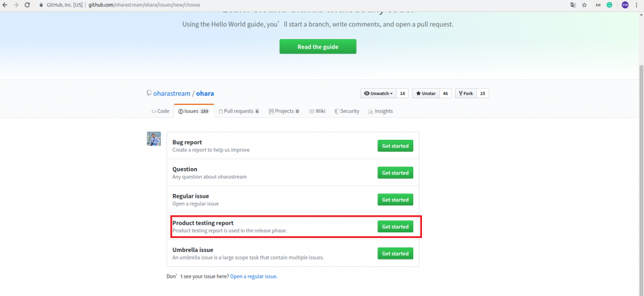Switch to the Insights tab
Screen dimensions: 644x296
click(x=380, y=111)
